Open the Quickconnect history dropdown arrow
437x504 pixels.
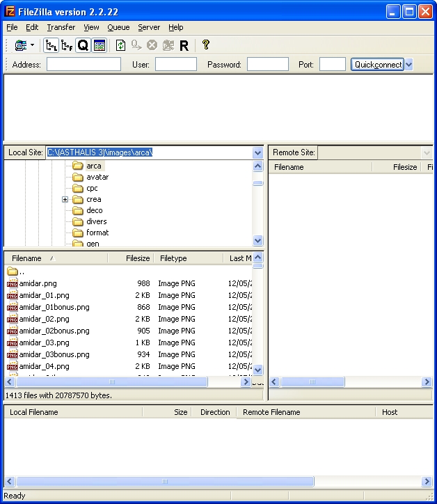tap(409, 65)
